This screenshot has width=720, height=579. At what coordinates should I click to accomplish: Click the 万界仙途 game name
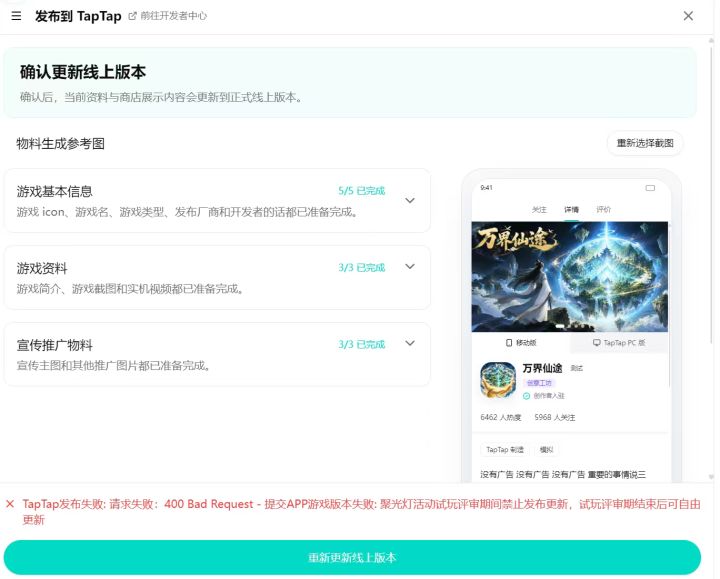[x=542, y=368]
